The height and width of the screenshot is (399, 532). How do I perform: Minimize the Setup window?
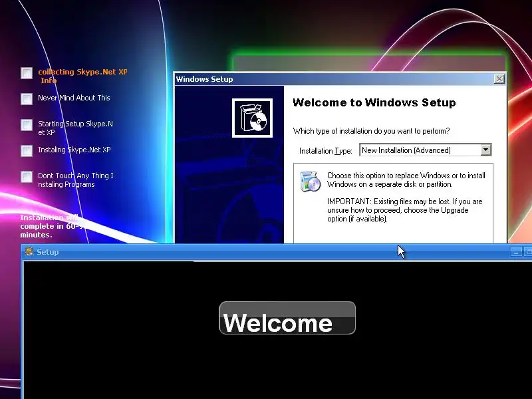516,252
